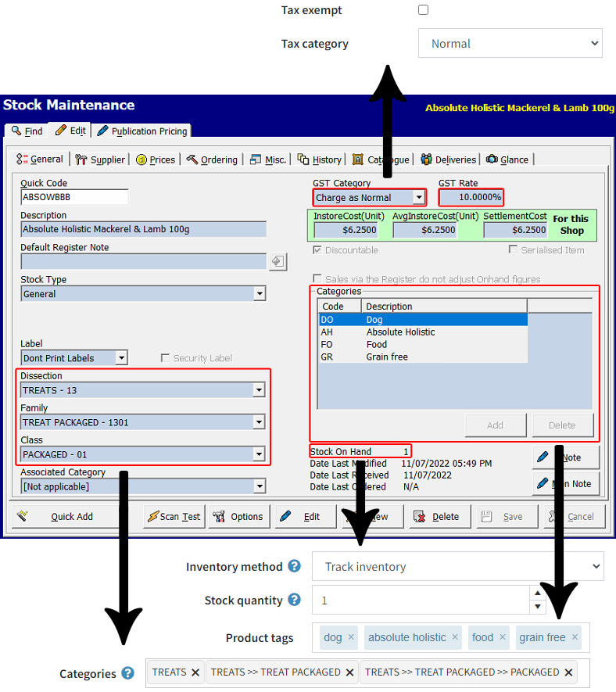The image size is (616, 692).
Task: Switch to the Publication Pricing tab
Action: click(142, 131)
